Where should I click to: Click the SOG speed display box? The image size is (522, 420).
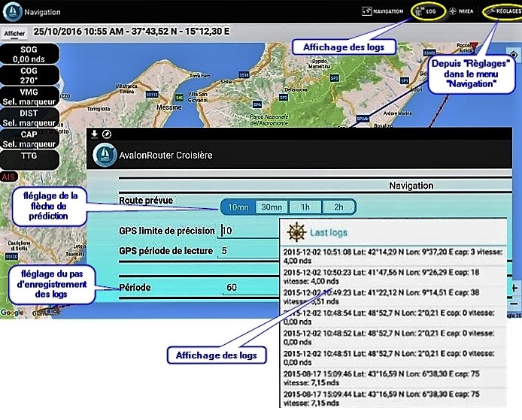(29, 53)
